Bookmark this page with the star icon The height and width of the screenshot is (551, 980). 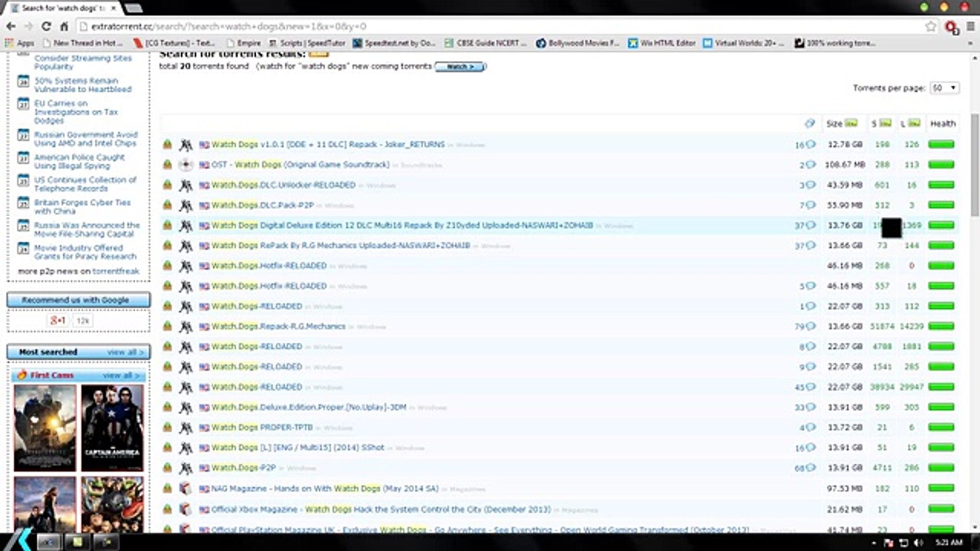[930, 27]
